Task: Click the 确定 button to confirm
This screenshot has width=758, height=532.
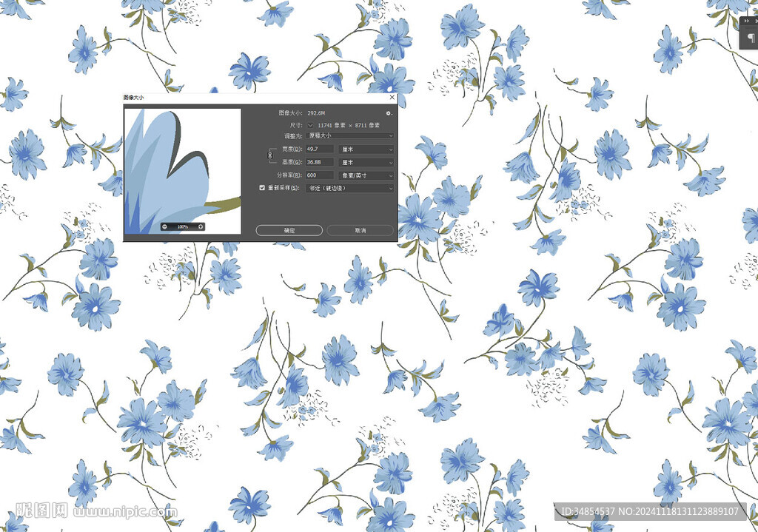Action: coord(289,231)
